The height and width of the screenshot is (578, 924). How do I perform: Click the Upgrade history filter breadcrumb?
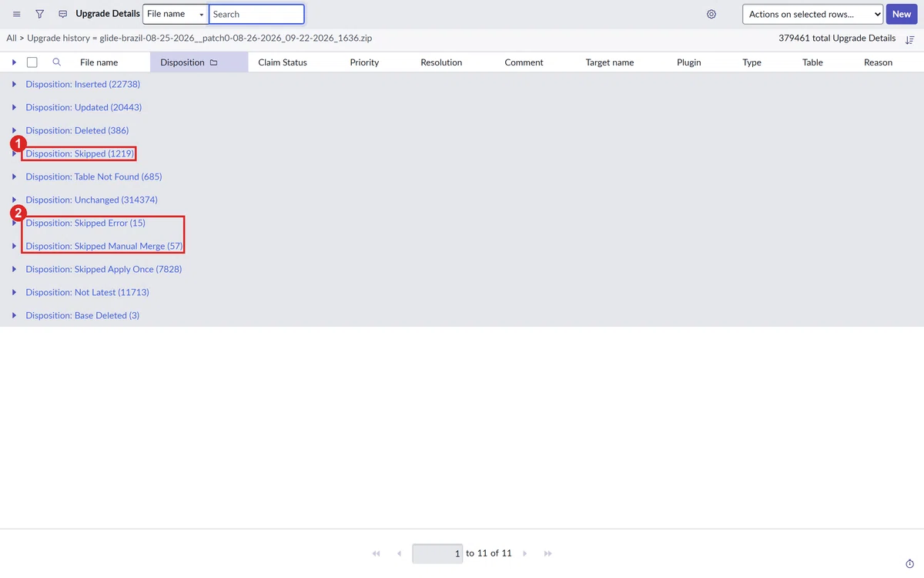199,38
